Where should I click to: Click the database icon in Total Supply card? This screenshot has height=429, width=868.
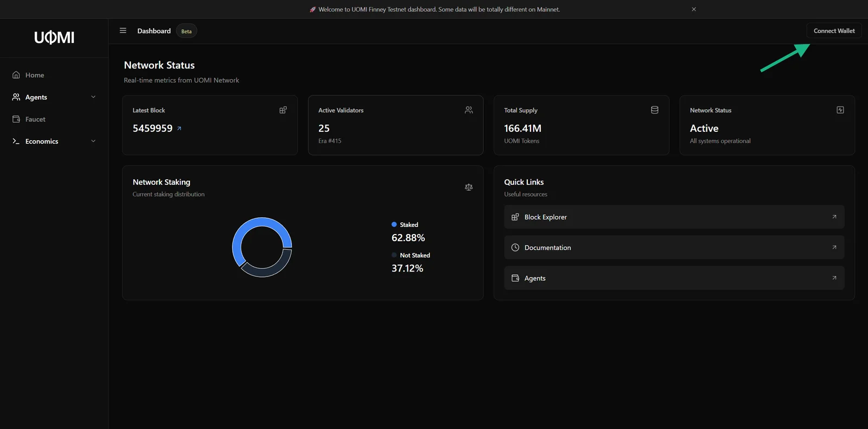click(x=655, y=110)
